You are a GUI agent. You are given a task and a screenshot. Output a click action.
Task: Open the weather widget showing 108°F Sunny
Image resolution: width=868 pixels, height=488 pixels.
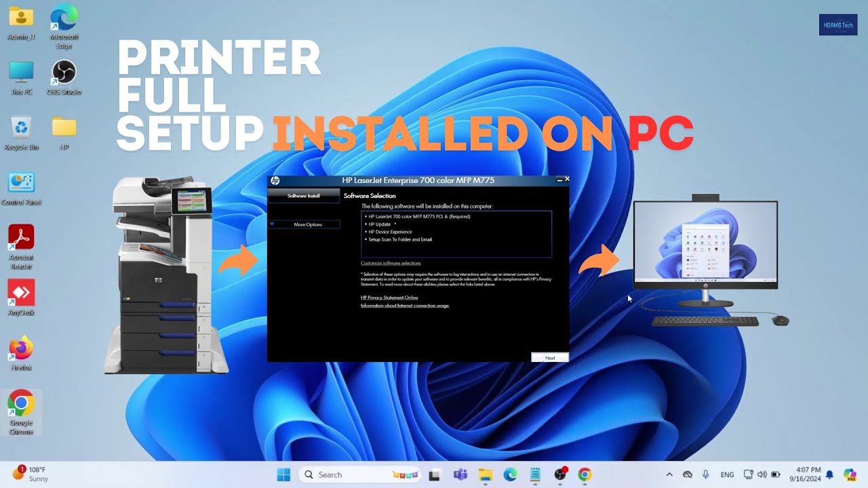coord(30,474)
